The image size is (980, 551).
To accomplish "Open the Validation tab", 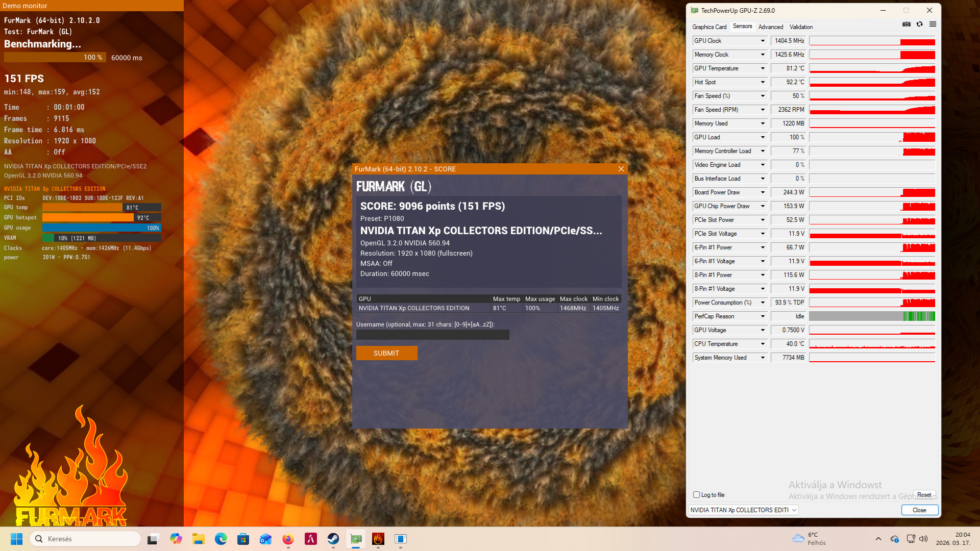I will tap(800, 27).
